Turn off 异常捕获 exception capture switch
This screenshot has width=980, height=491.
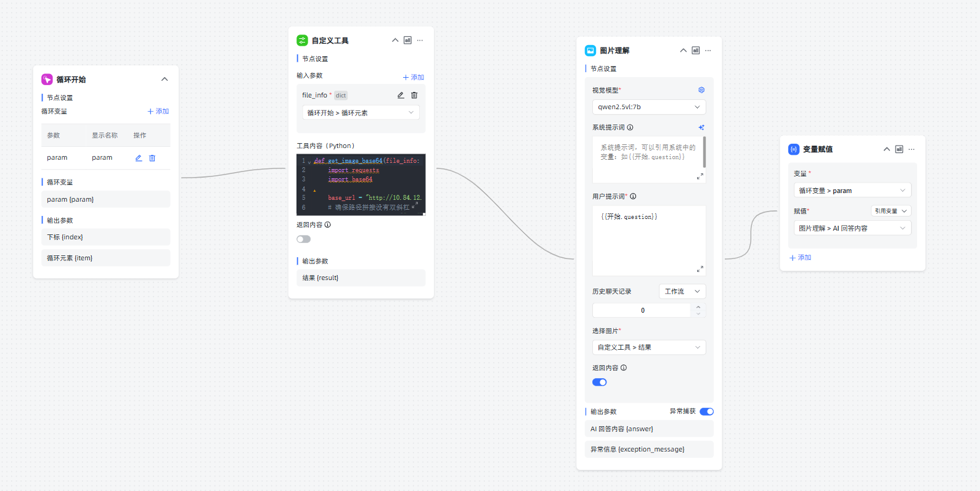point(706,411)
